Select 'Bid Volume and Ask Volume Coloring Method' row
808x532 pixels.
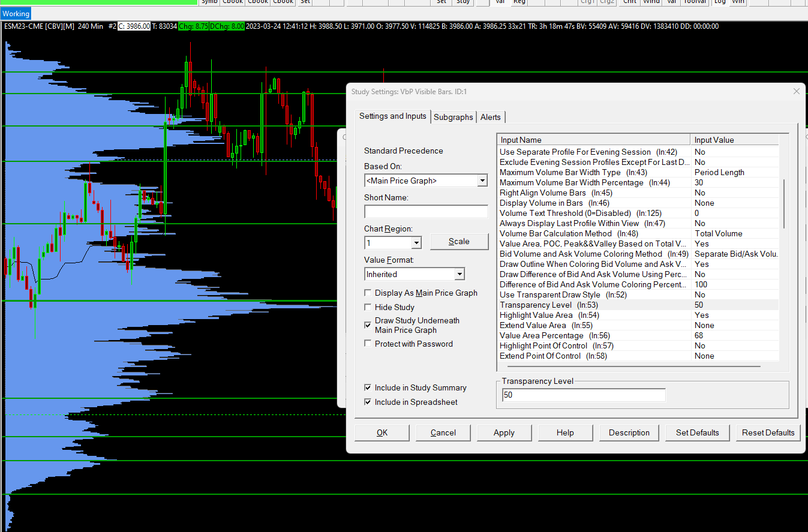[x=638, y=254]
